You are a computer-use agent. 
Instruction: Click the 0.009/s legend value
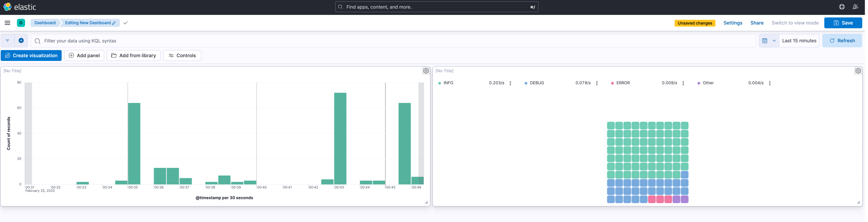[x=670, y=83]
